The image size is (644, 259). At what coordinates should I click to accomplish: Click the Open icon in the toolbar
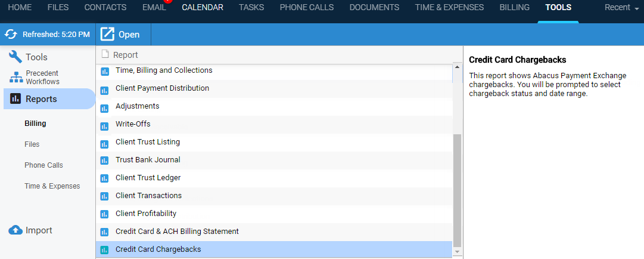click(x=107, y=34)
